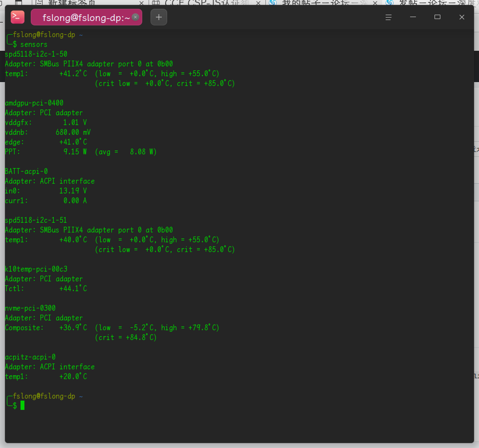
Task: Click the '+41.2°C' temp1 reading
Action: pyautogui.click(x=73, y=74)
